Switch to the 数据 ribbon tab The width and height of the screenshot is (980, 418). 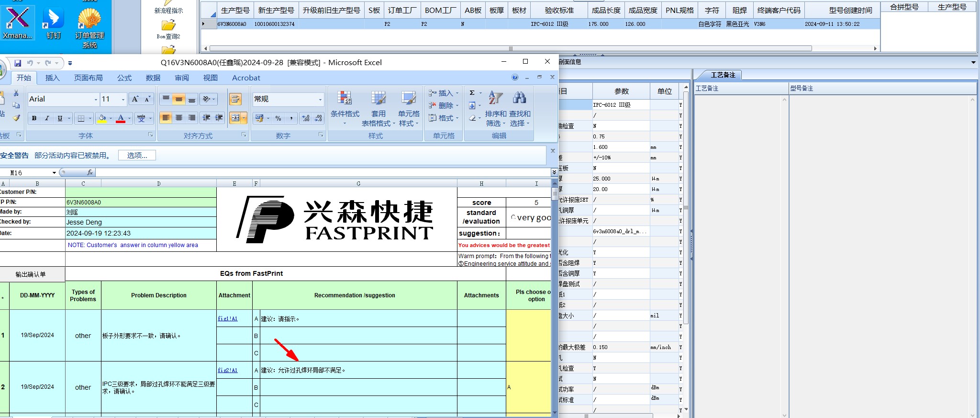click(153, 78)
